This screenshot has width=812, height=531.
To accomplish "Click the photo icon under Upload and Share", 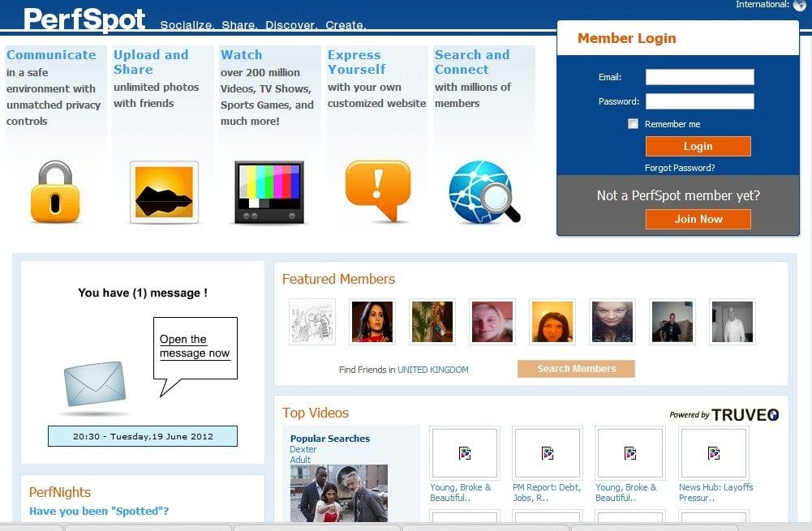I will [x=164, y=192].
